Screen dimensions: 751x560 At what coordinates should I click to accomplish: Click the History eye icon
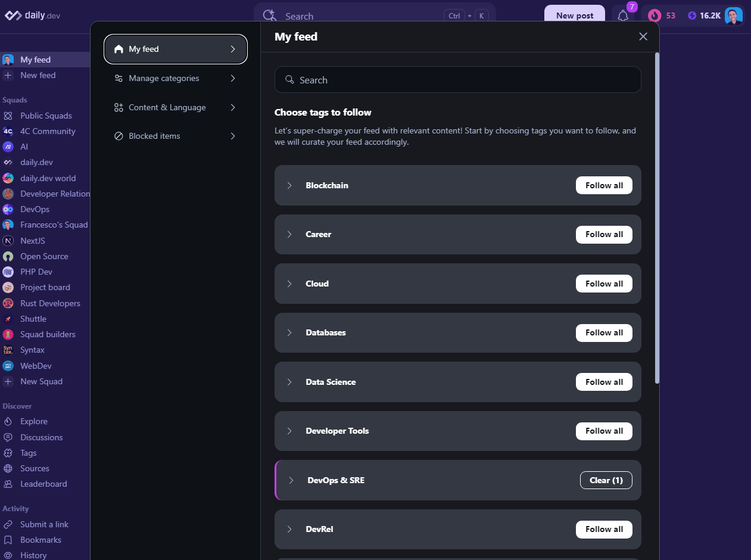[x=8, y=555]
